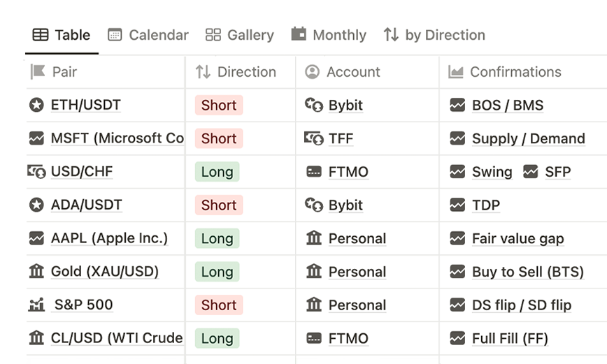Click the currency exchange icon by USD/CHF
Screen dimensions: 607x364
[x=36, y=172]
